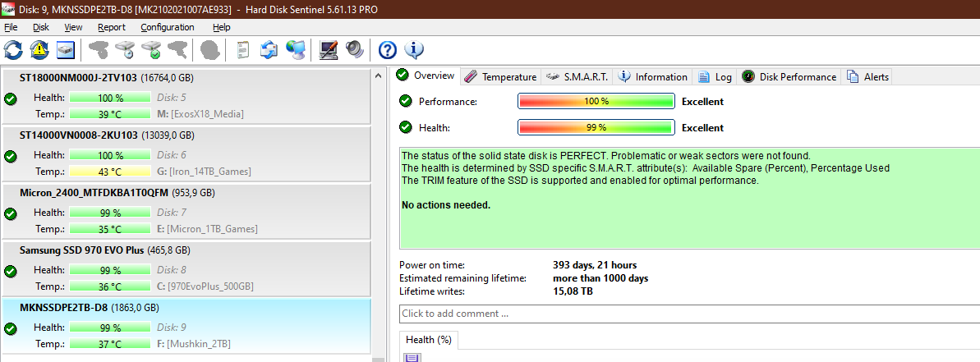This screenshot has width=980, height=362.
Task: Click the greyed-out disk icon after green-check disk
Action: [177, 50]
